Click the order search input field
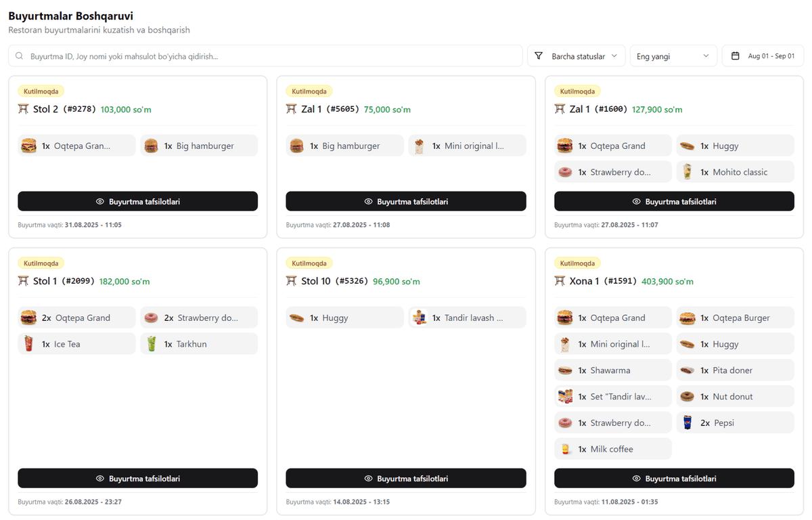This screenshot has height=520, width=812. pos(271,56)
